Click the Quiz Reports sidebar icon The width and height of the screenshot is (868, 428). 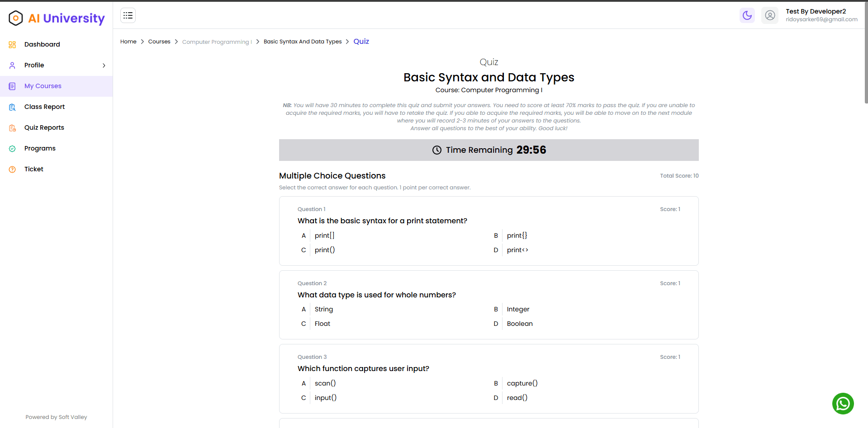click(x=12, y=128)
